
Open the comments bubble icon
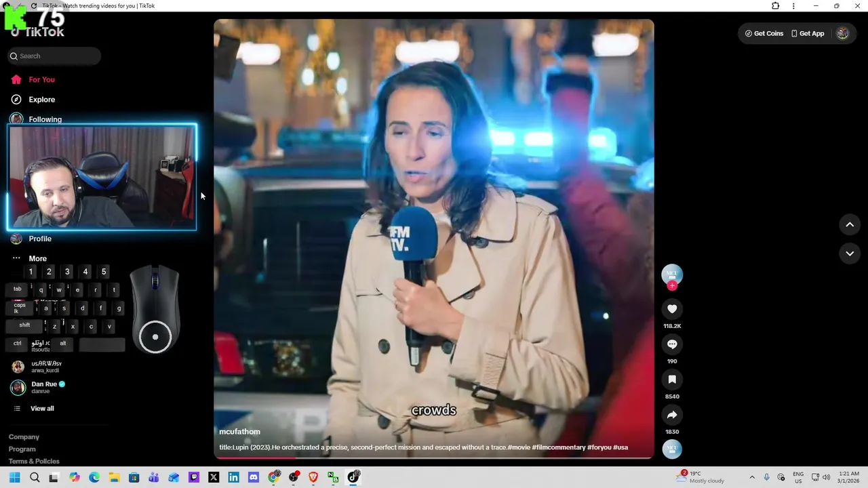[x=672, y=344]
